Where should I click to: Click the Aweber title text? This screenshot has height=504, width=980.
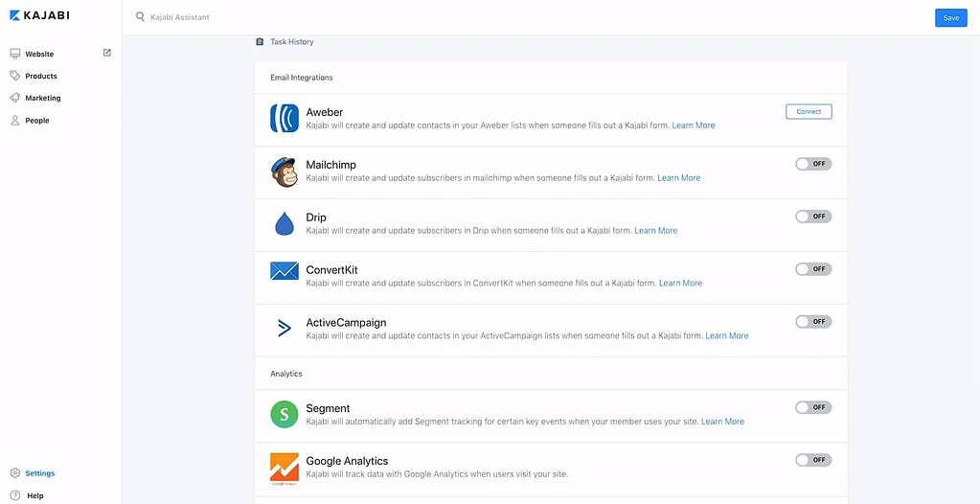coord(325,112)
